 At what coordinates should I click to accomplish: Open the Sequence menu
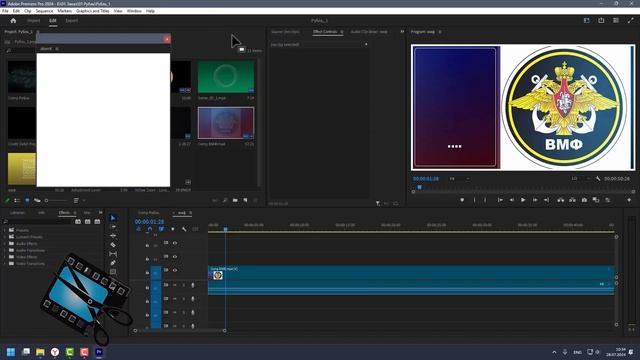[44, 11]
